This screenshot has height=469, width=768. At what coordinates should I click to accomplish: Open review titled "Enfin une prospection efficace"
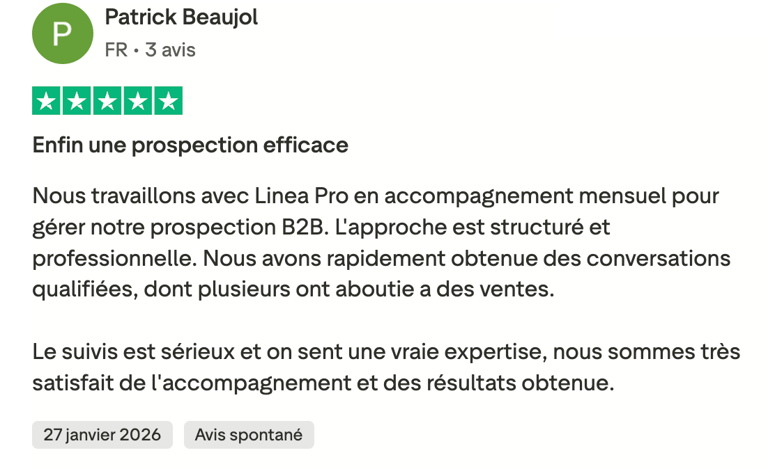pos(190,145)
